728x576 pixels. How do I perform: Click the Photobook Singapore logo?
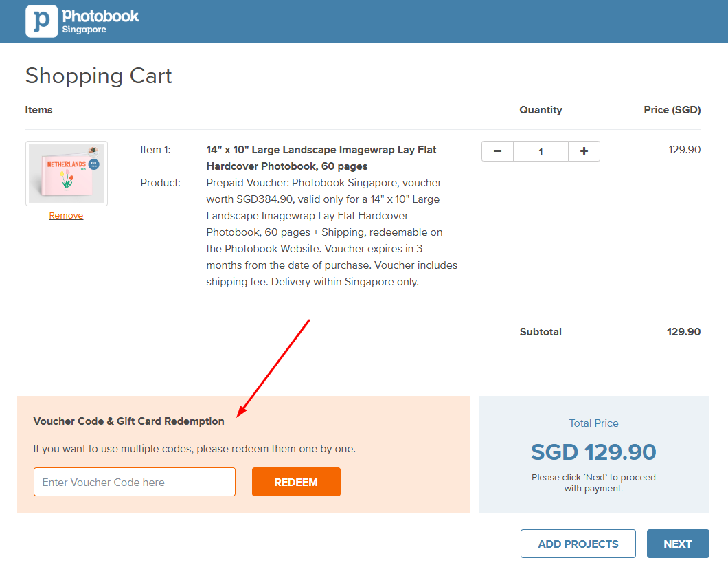81,21
